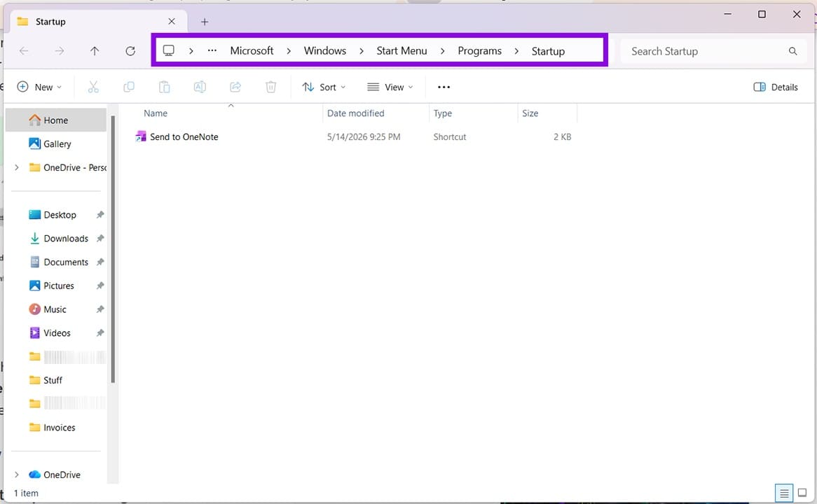This screenshot has width=817, height=504.
Task: Click the Delete trash can icon
Action: point(271,87)
